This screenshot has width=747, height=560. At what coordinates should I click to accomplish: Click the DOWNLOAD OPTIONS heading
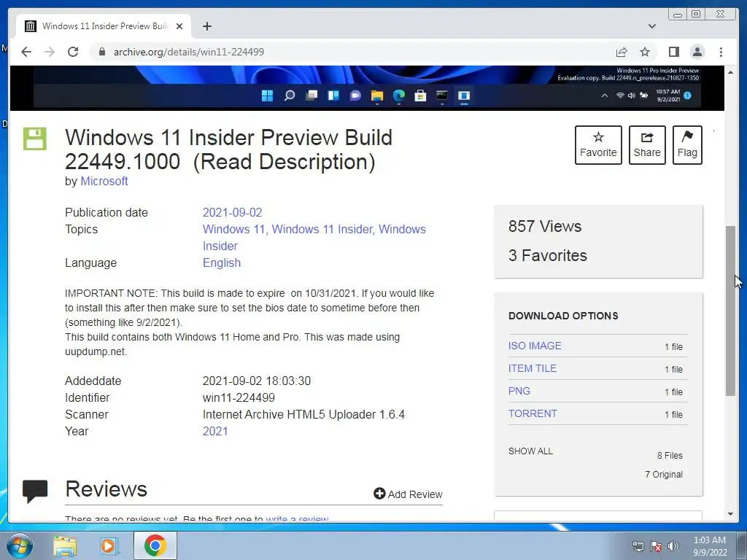pos(563,316)
